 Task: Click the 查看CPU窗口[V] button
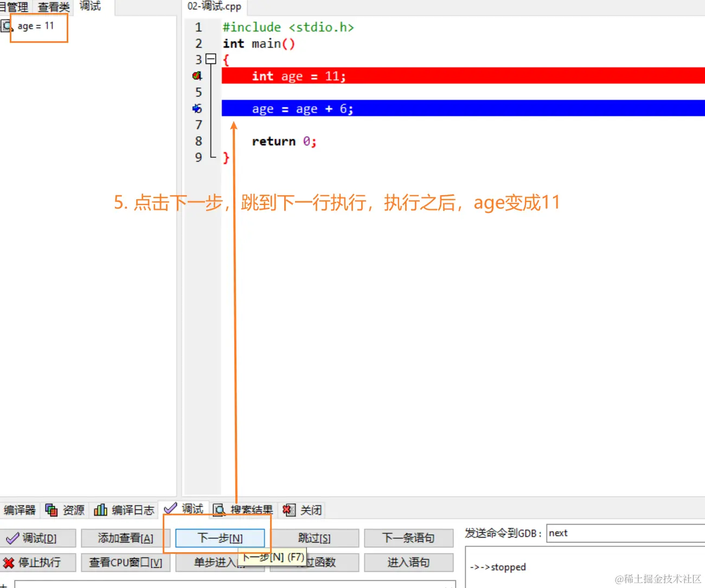click(126, 563)
